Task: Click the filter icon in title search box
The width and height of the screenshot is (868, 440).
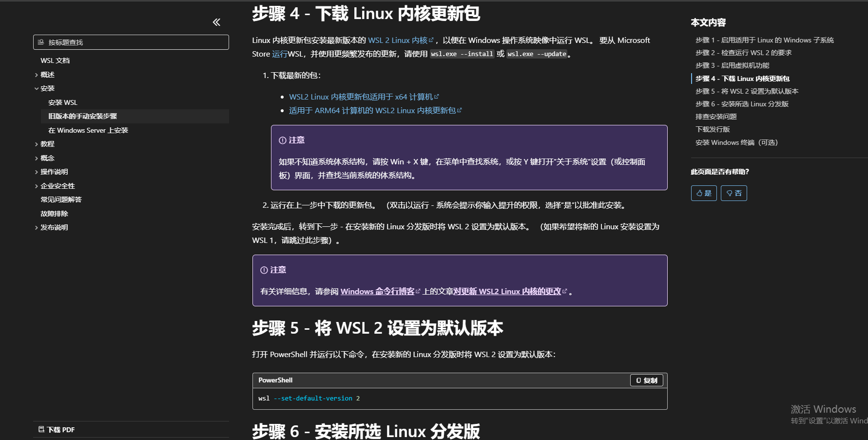Action: click(41, 42)
